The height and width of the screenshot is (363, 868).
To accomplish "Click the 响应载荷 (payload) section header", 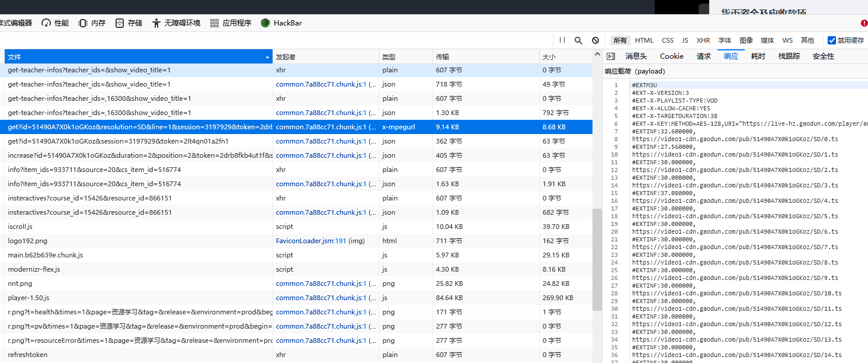I will tap(635, 71).
